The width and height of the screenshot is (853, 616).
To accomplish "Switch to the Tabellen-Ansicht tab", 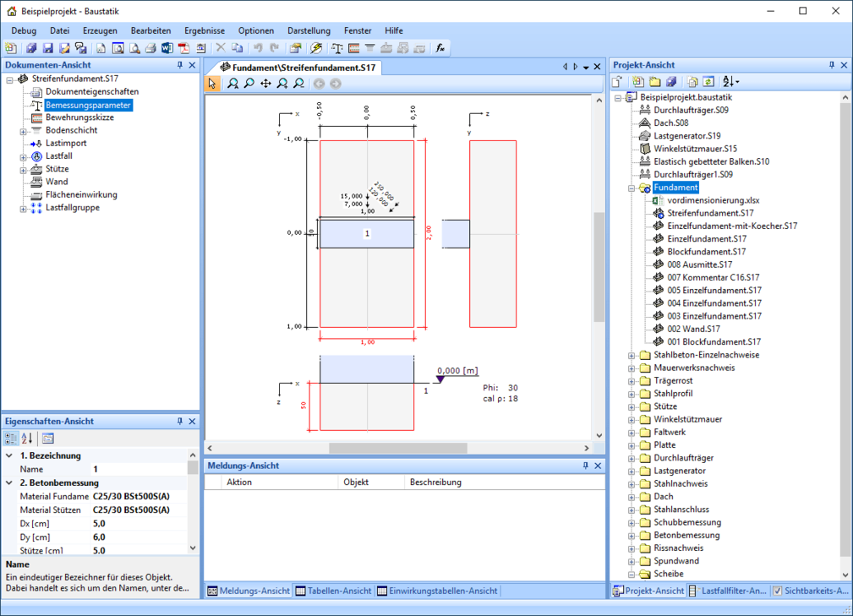I will pyautogui.click(x=333, y=591).
